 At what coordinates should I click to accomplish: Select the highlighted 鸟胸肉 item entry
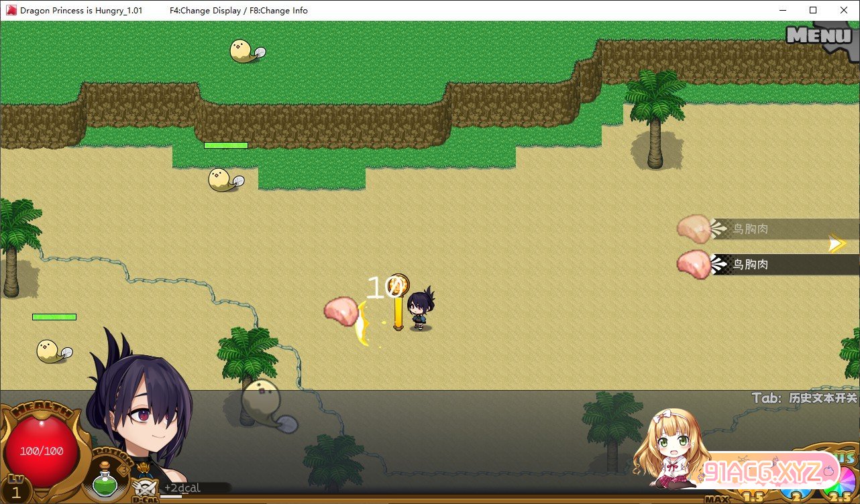point(765,265)
